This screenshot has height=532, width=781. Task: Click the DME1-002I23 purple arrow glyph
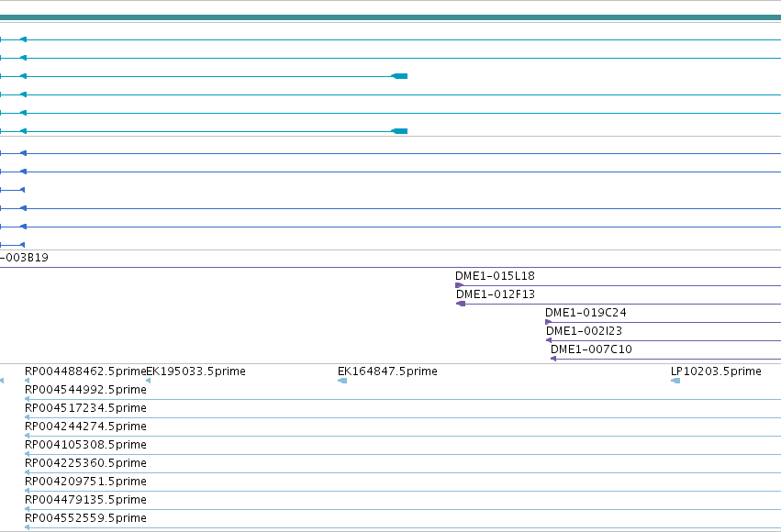pos(549,340)
